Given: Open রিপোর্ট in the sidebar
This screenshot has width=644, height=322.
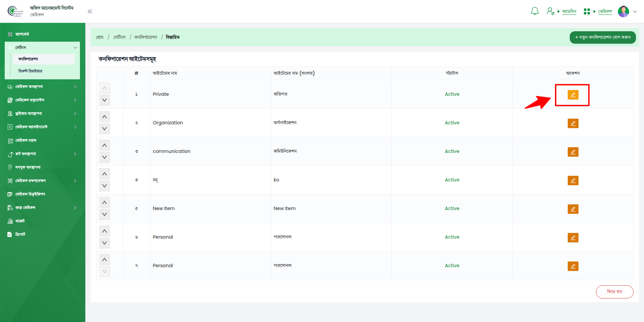Looking at the screenshot, I should [x=20, y=235].
